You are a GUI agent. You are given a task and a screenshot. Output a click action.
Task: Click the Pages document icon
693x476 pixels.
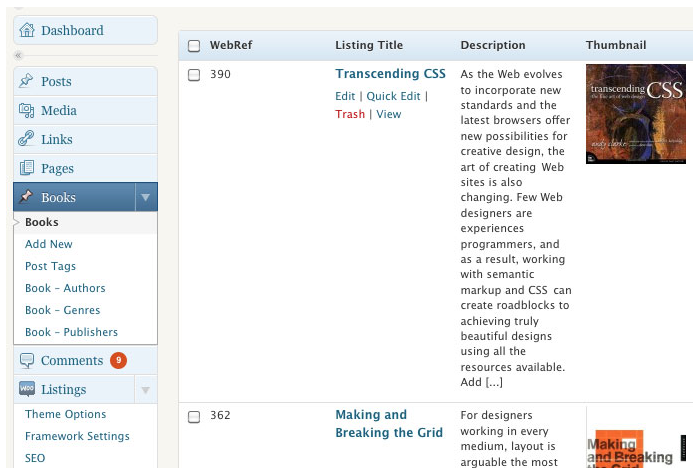(x=27, y=168)
